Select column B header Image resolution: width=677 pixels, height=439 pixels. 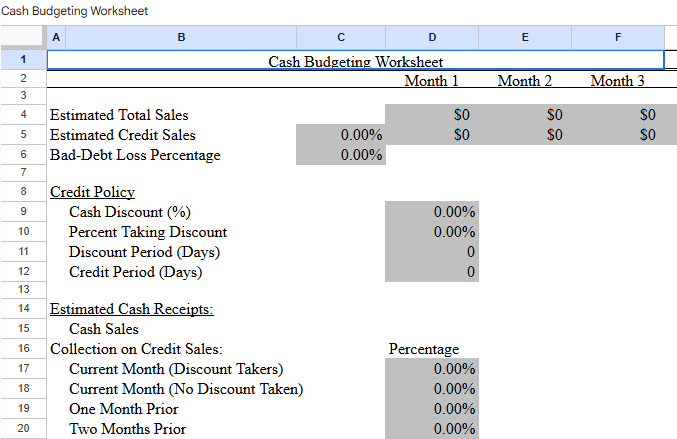[181, 37]
